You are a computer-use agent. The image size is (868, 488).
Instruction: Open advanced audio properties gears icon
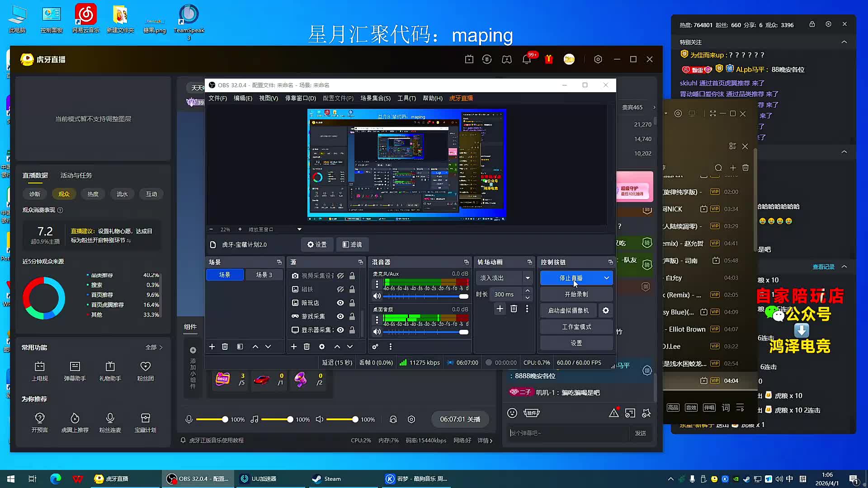pos(375,347)
